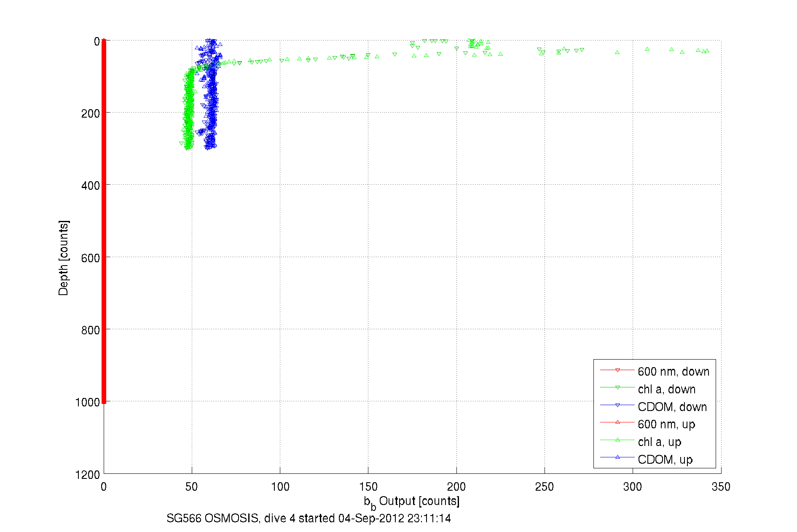Click the y-axis tick label 400
This screenshot has height=532, width=797.
click(91, 185)
